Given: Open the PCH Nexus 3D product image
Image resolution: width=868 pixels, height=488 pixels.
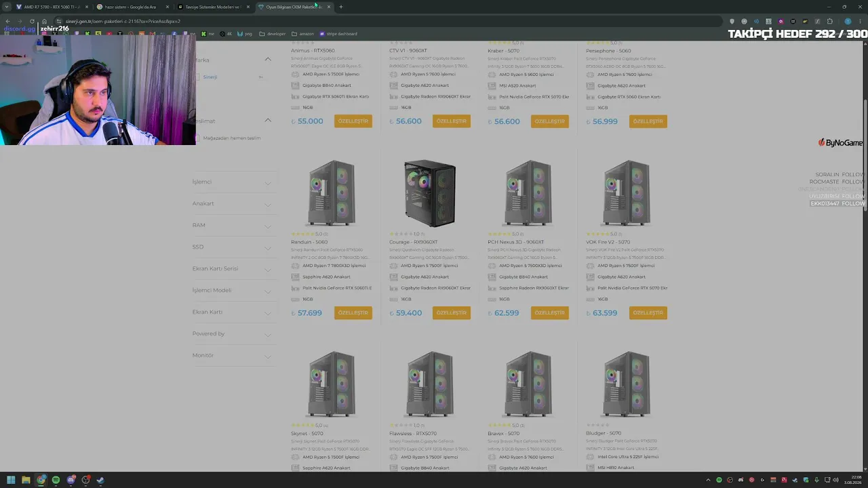Looking at the screenshot, I should [528, 193].
